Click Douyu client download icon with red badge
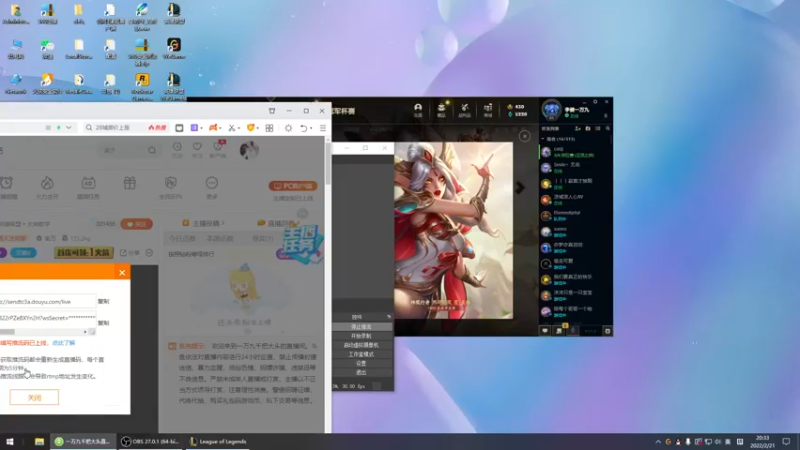 (x=218, y=147)
